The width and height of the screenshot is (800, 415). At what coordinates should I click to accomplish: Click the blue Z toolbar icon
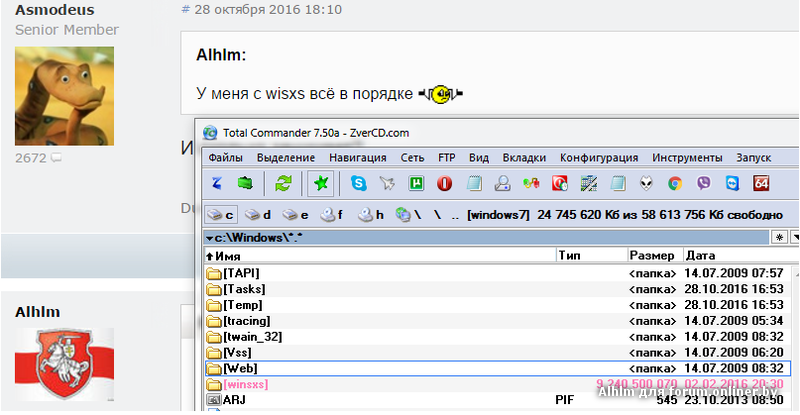[217, 183]
